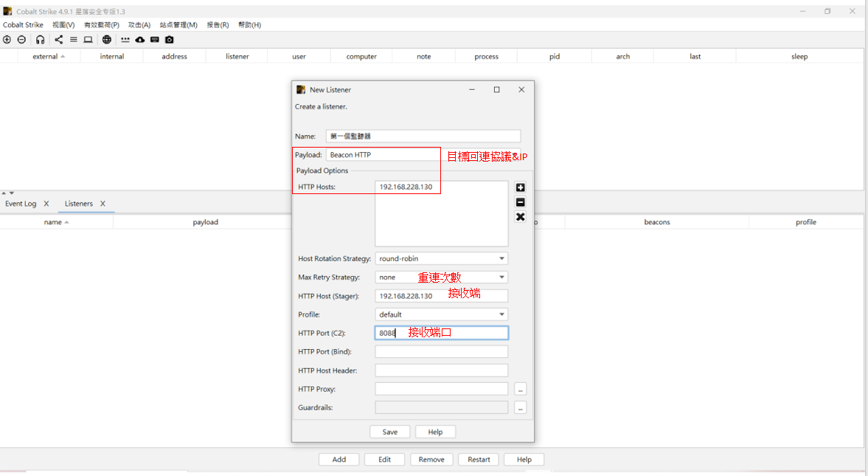Click the HTTP Host Header field
The width and height of the screenshot is (868, 476).
tap(441, 370)
